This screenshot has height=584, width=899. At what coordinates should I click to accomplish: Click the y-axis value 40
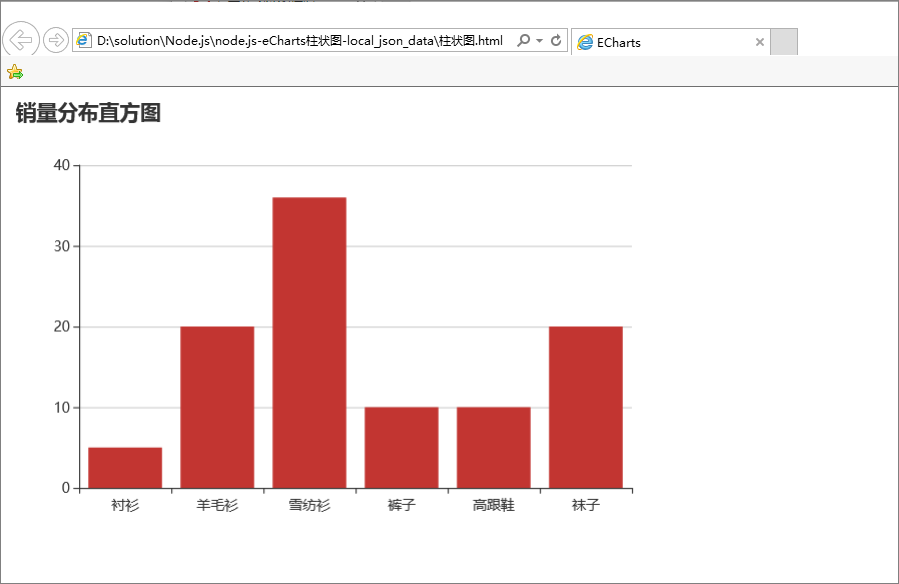[x=61, y=165]
